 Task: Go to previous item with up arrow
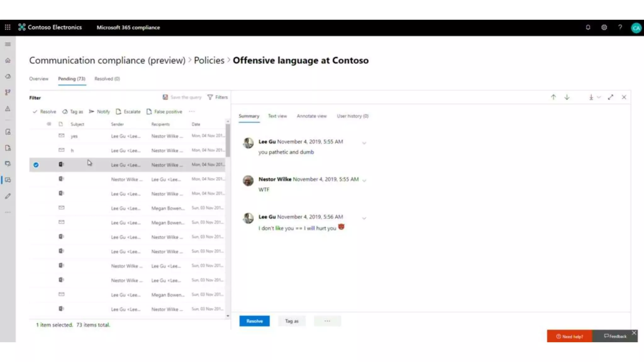pyautogui.click(x=553, y=97)
